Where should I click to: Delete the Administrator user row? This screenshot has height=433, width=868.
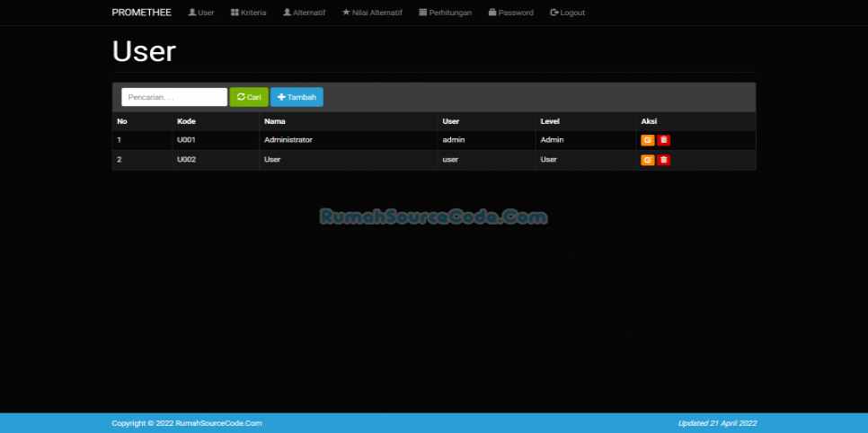click(663, 140)
